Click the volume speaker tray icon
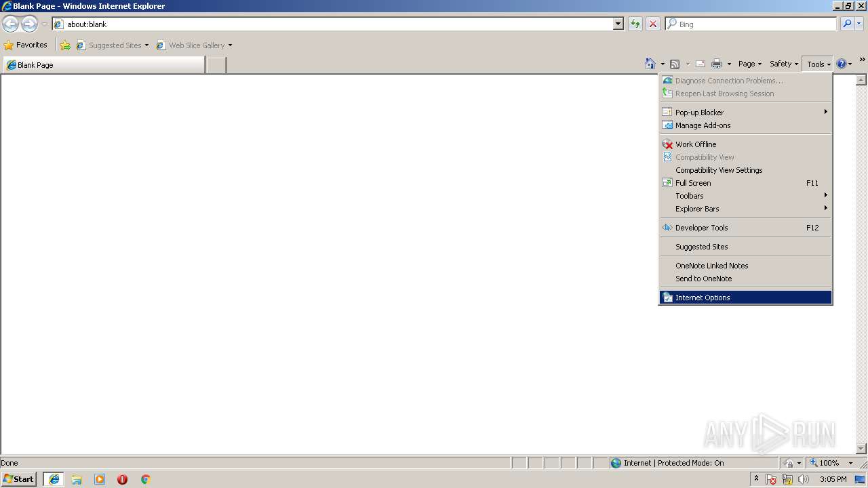Image resolution: width=868 pixels, height=488 pixels. click(x=804, y=479)
